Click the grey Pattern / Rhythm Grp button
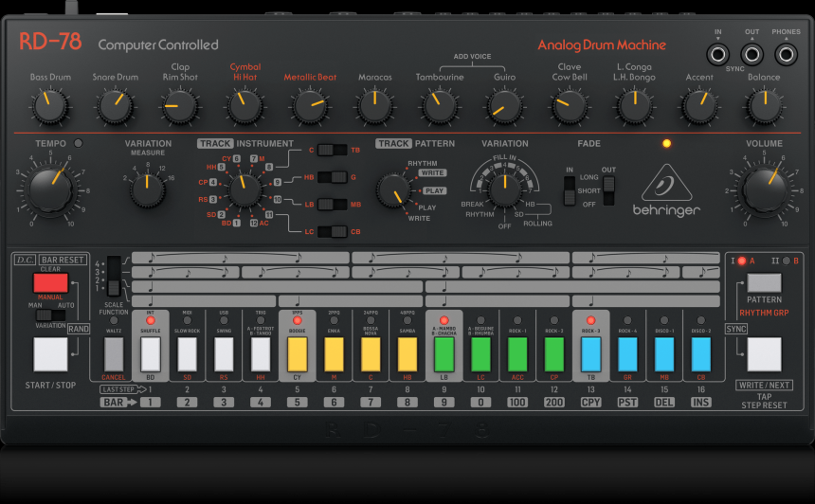The image size is (815, 504). coord(764,283)
